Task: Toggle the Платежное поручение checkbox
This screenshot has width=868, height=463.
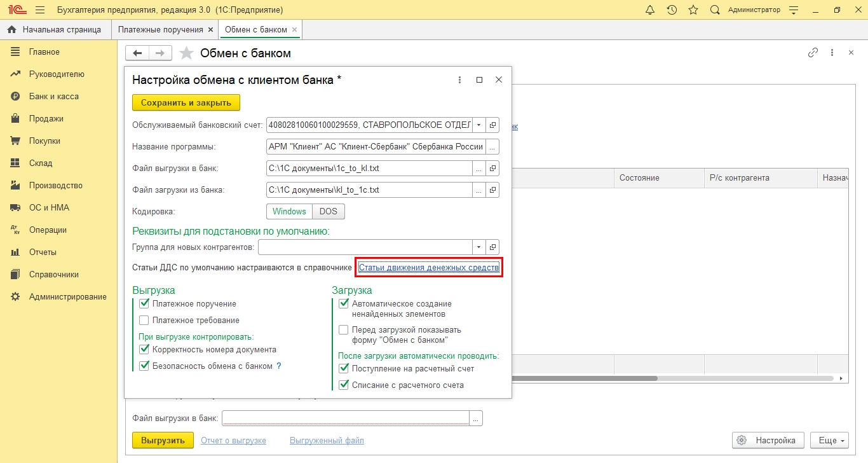Action: (x=144, y=303)
